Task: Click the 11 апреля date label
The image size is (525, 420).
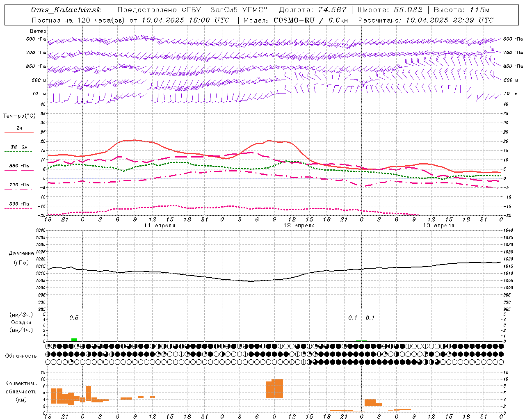Action: click(x=160, y=226)
